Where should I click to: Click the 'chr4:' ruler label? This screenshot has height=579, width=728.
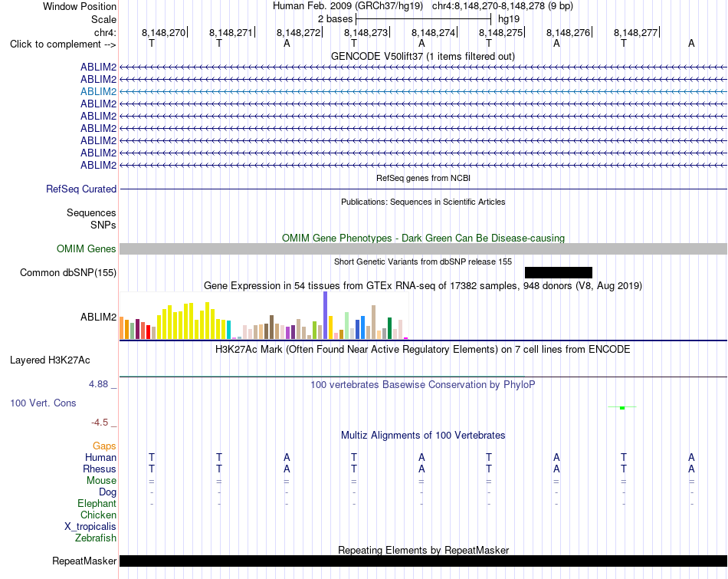pyautogui.click(x=106, y=32)
